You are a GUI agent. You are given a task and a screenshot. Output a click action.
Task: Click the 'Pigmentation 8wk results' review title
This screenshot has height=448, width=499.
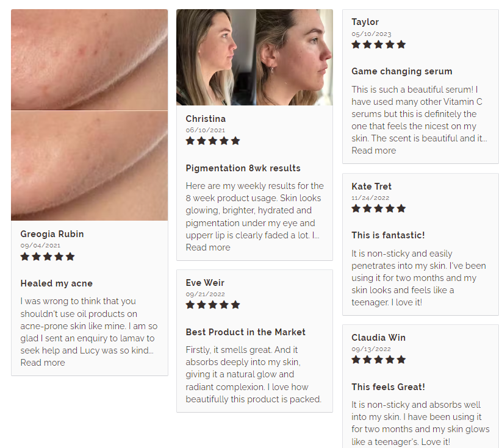(243, 168)
